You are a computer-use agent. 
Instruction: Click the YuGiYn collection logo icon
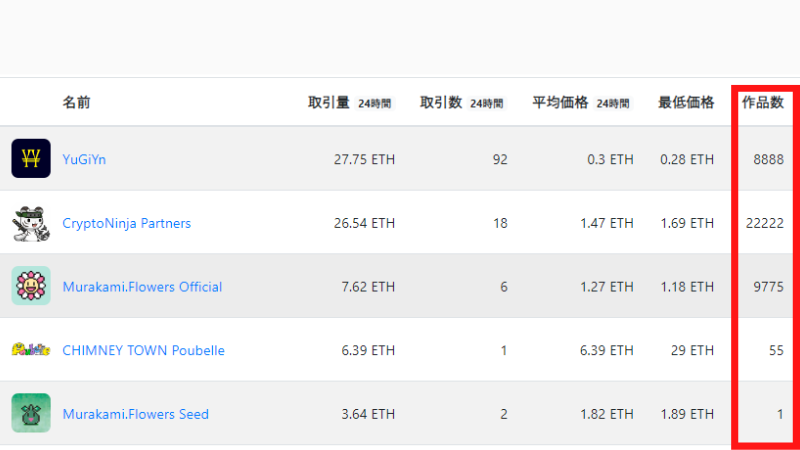(31, 159)
